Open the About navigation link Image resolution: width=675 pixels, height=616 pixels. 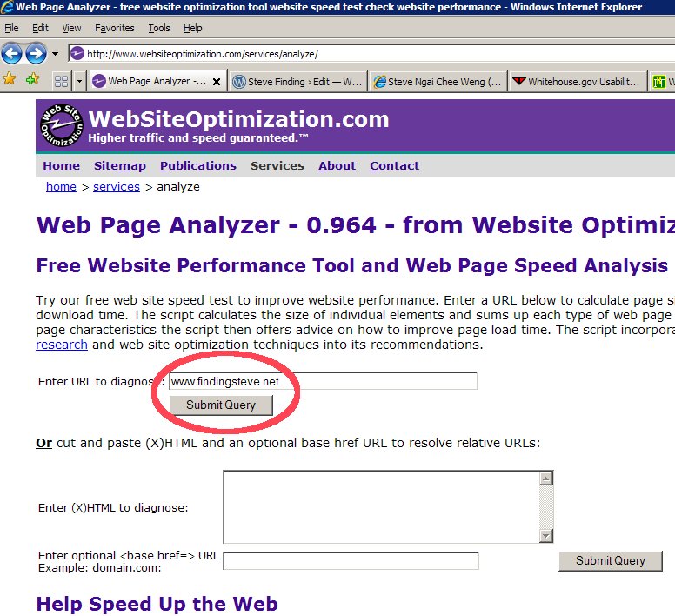click(337, 165)
